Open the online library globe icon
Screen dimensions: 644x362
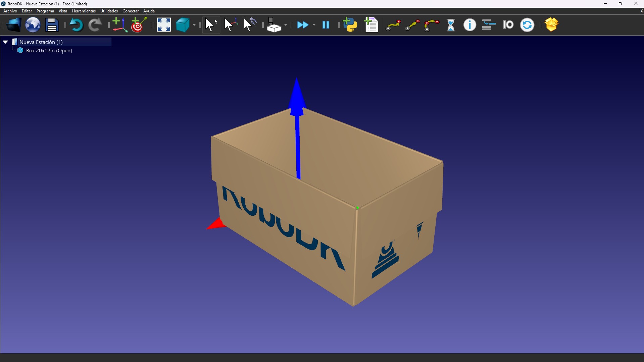(33, 25)
